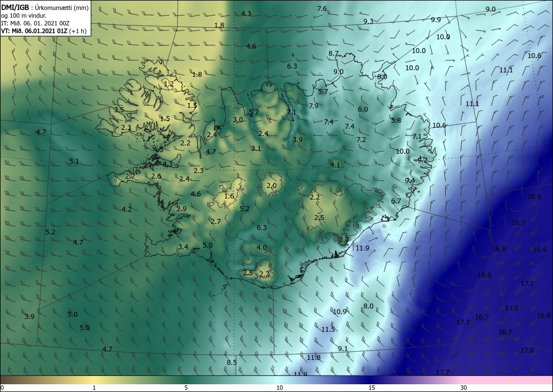Click the 5.1 value off the west coast

point(74,161)
